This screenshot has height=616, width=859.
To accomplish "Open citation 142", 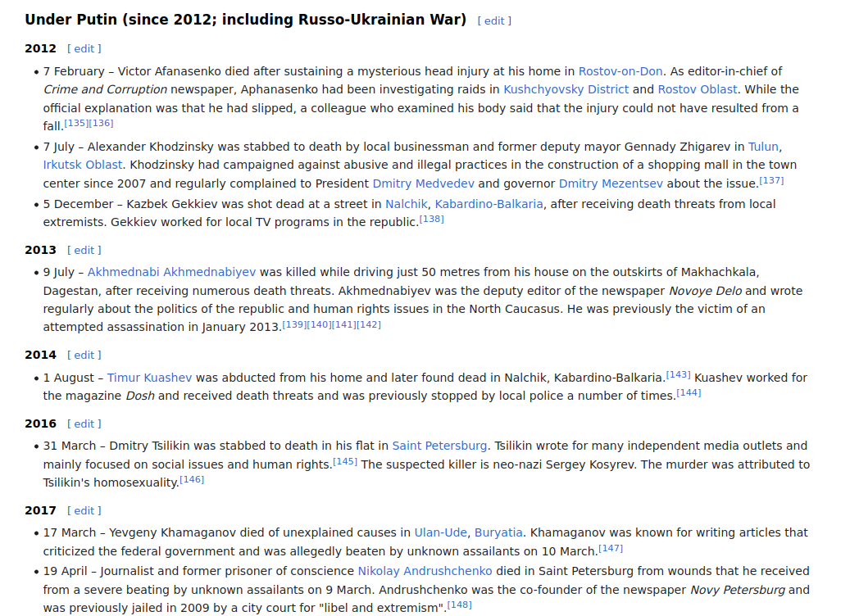I will (369, 324).
